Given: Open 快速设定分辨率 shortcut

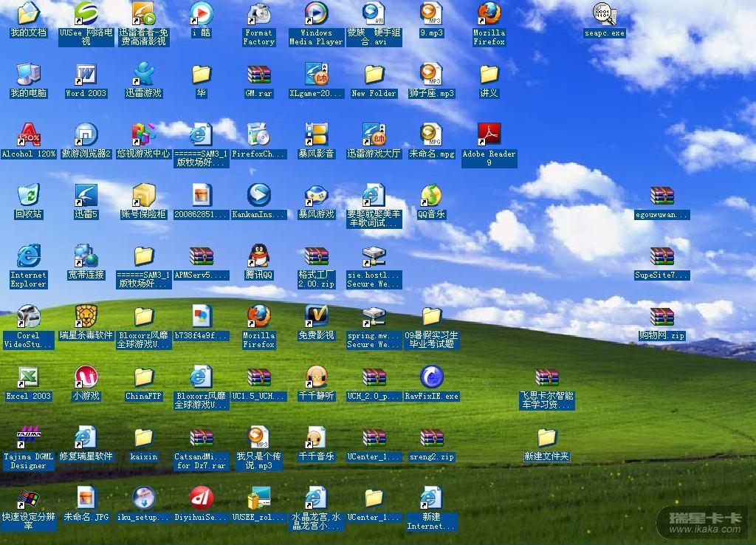Looking at the screenshot, I should click(x=29, y=498).
